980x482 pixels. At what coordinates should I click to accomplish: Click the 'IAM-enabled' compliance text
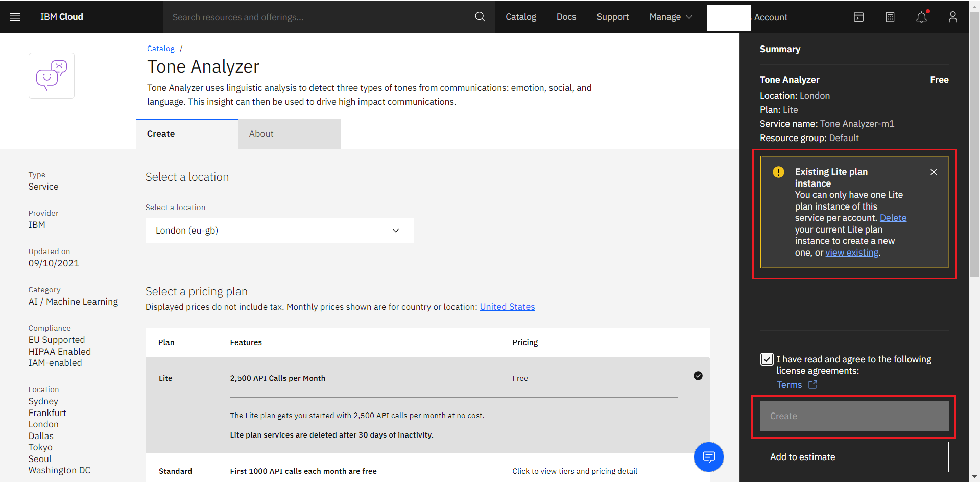point(55,363)
